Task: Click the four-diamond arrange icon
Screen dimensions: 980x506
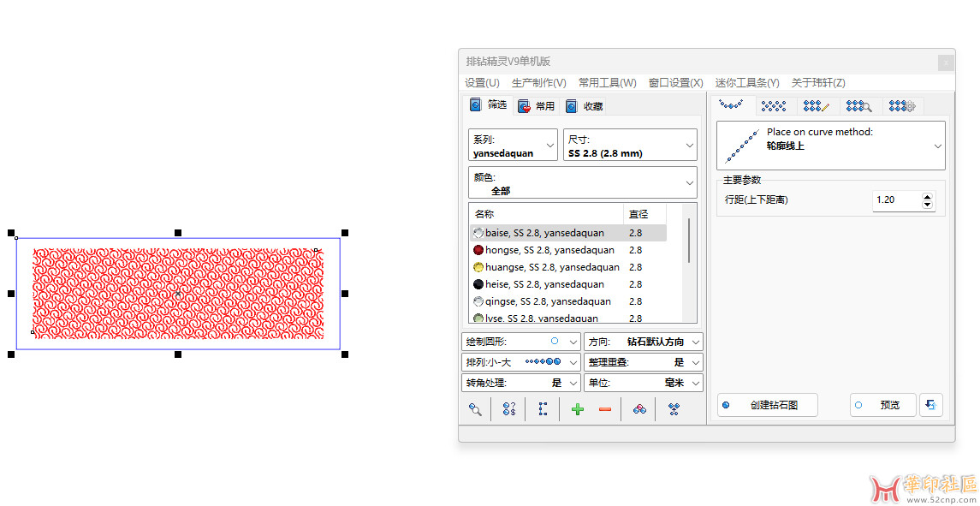Action: coord(674,409)
